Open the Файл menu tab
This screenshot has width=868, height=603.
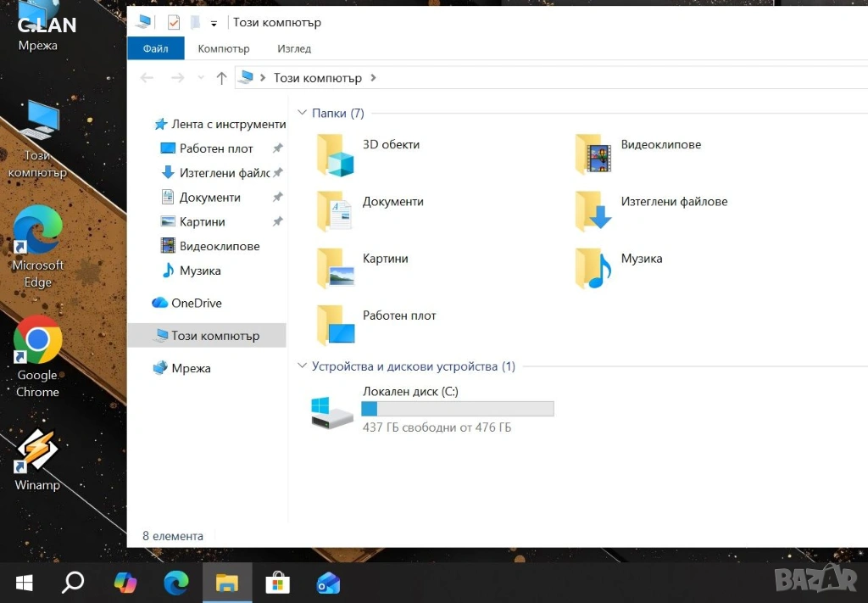click(x=155, y=48)
